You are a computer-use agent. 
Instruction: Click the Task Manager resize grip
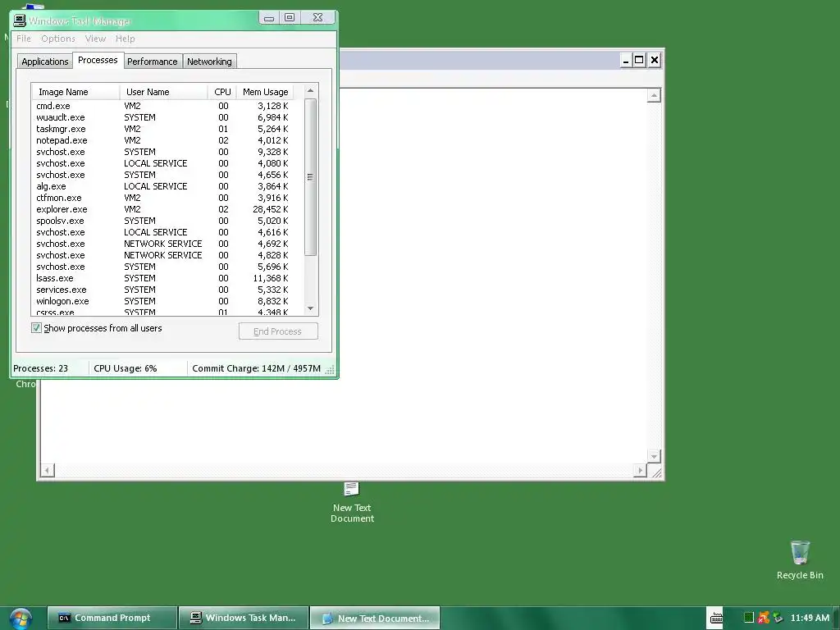click(x=330, y=370)
